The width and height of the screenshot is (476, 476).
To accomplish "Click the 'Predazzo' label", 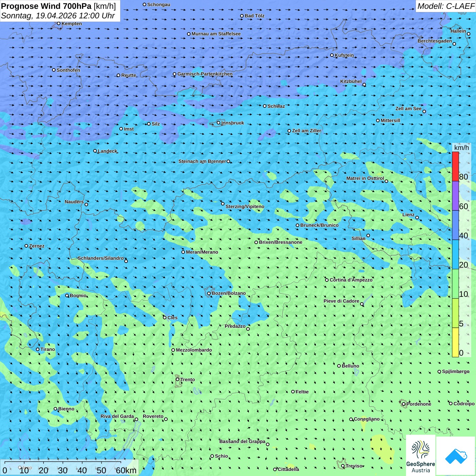I will pyautogui.click(x=235, y=326).
